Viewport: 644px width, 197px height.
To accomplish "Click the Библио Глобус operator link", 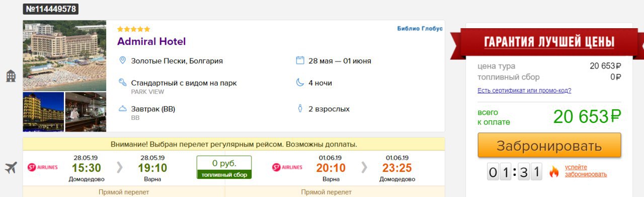I will [420, 29].
